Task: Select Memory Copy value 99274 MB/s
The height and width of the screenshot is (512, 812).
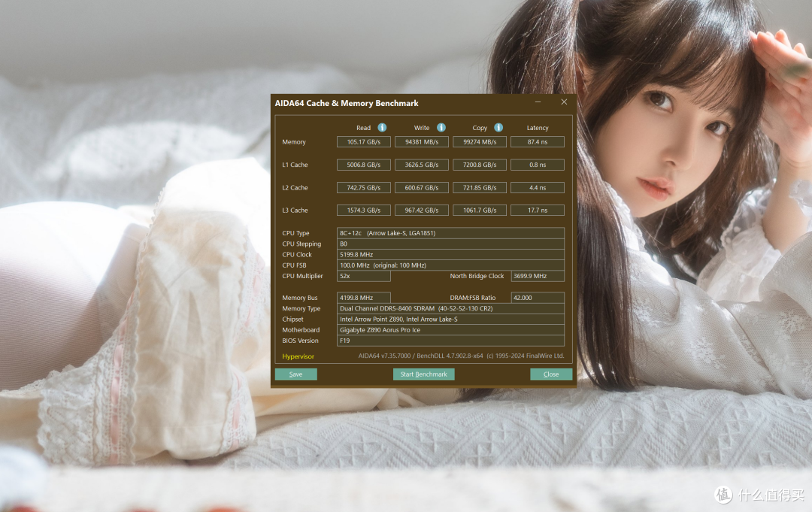Action: 480,142
